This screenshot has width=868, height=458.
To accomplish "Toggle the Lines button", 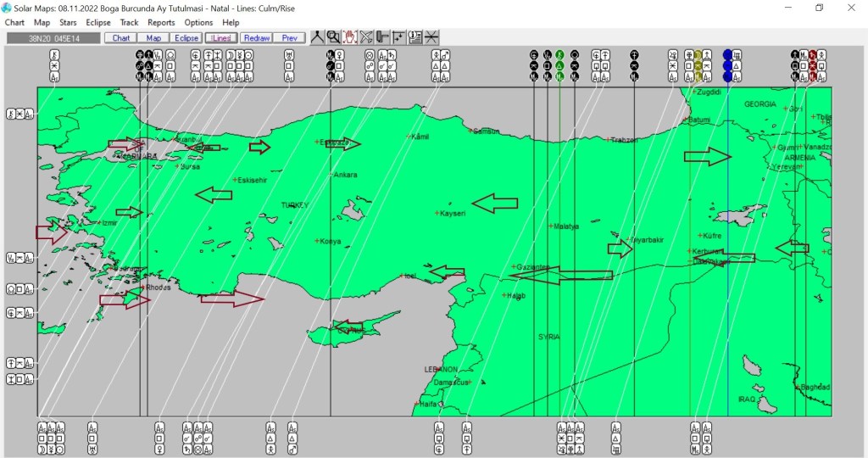I will point(220,38).
